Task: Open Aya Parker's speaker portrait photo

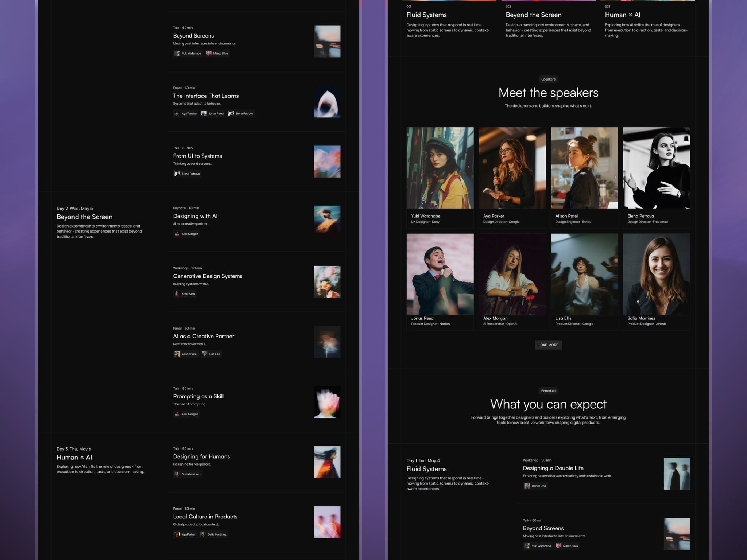Action: [x=512, y=168]
